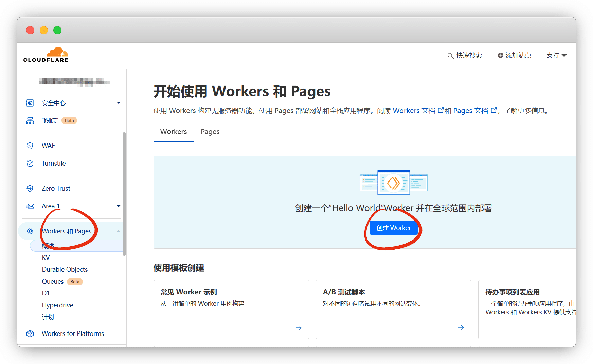This screenshot has height=364, width=593.
Task: Click the Area 1 envelope icon
Action: click(30, 206)
